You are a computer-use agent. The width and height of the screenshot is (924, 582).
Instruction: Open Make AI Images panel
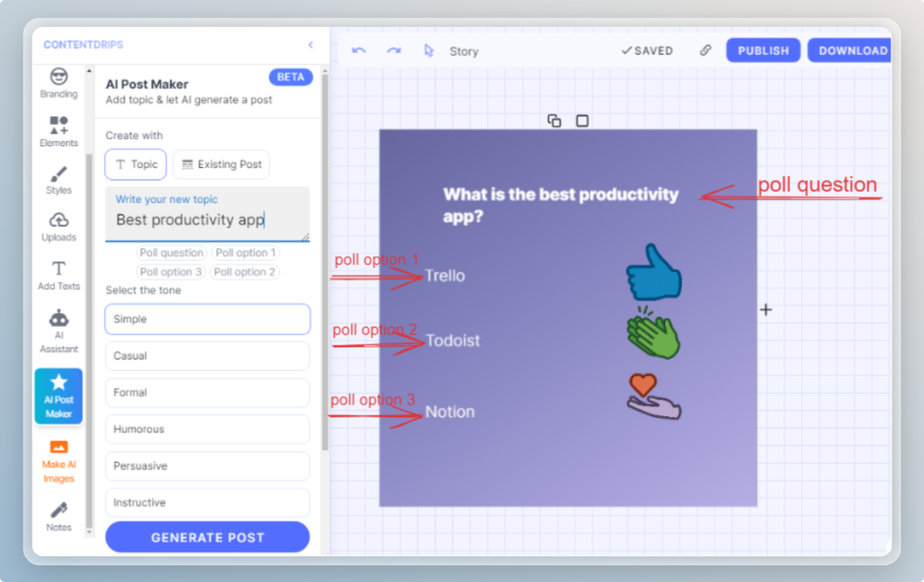[59, 460]
